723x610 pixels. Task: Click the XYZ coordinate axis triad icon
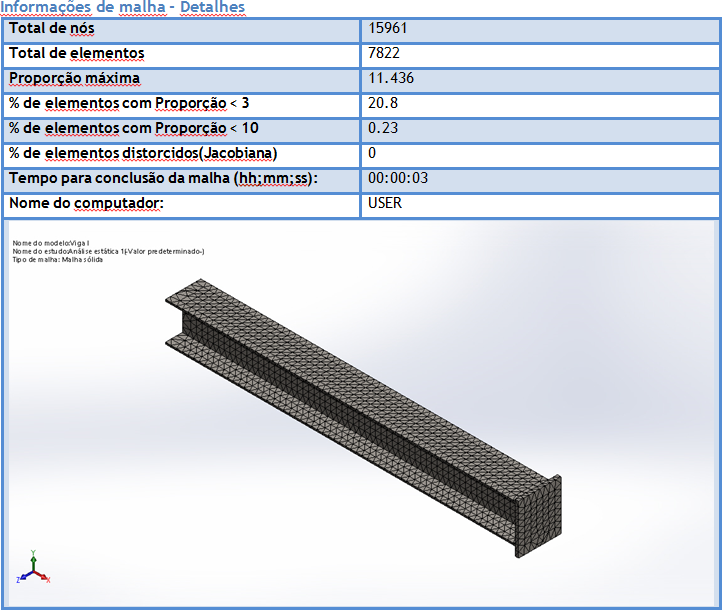coord(33,569)
